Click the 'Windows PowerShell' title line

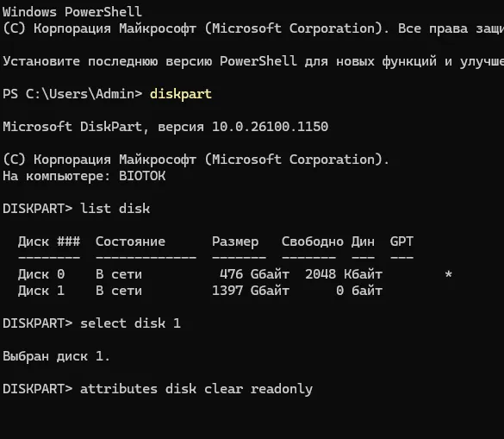pos(72,12)
